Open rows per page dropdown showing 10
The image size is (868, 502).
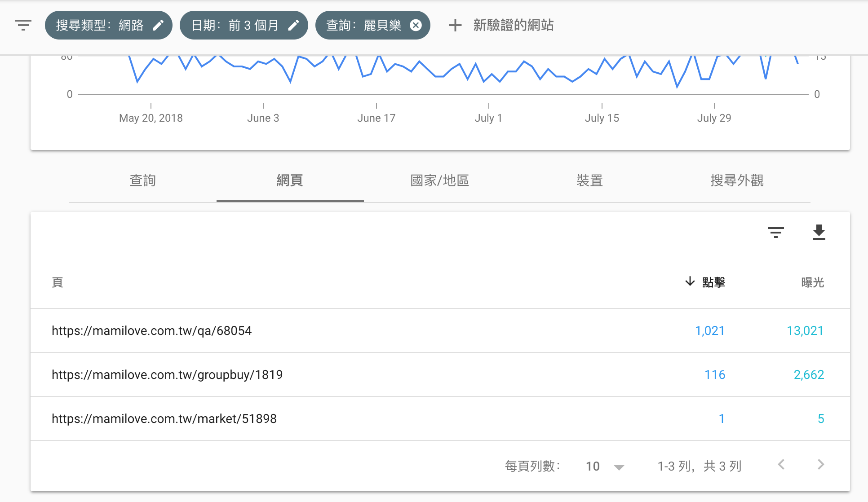(605, 467)
